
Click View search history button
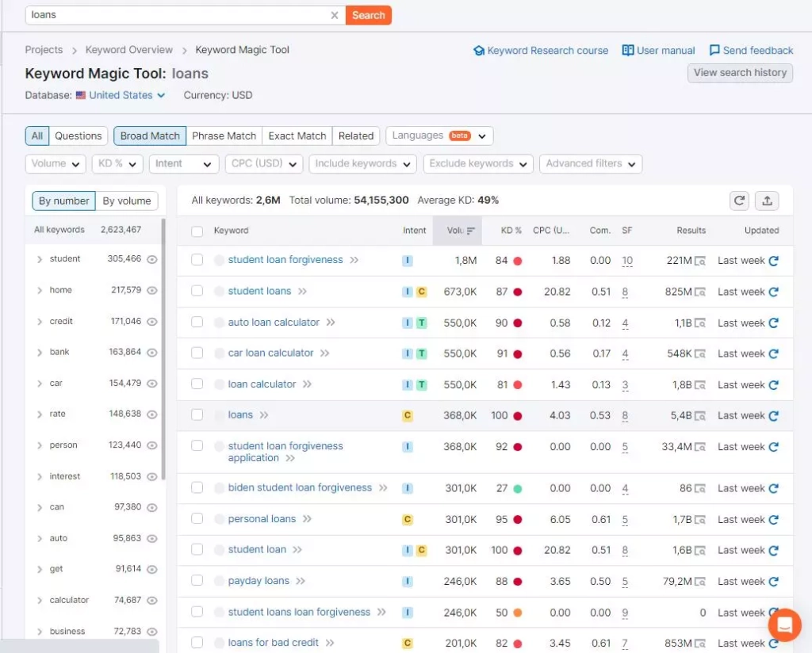coord(740,73)
